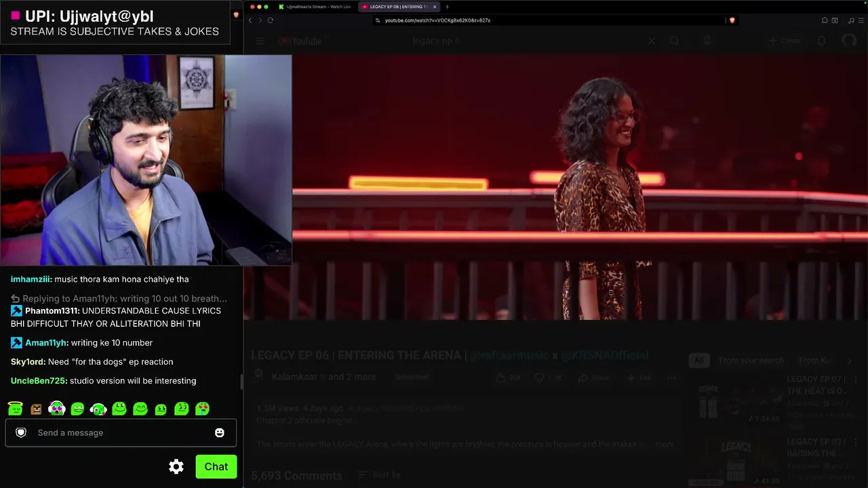Select the From your search chip
The height and width of the screenshot is (488, 868).
click(751, 361)
